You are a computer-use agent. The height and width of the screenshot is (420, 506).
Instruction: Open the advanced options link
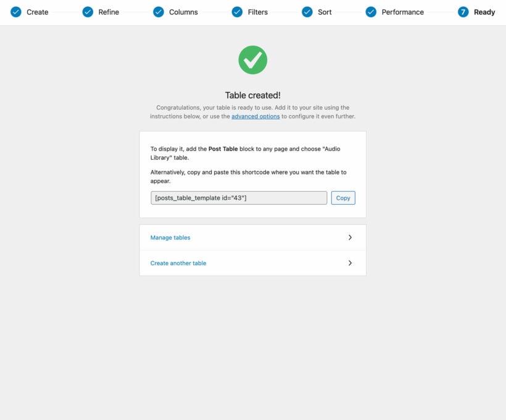pos(255,116)
